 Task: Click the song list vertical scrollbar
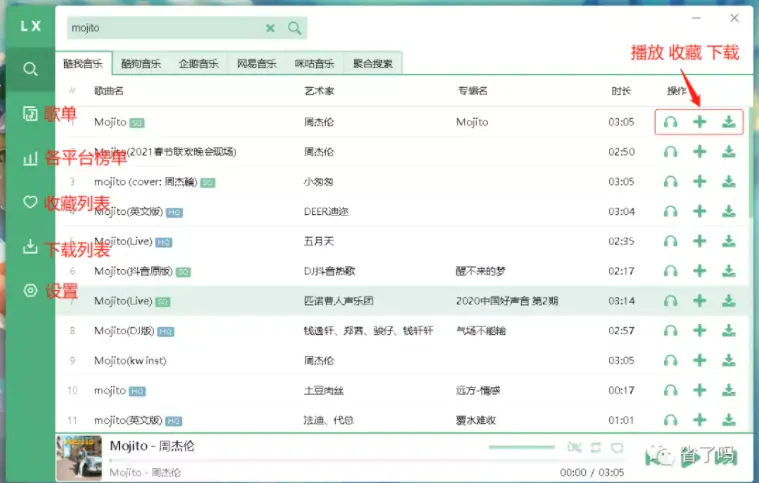pos(750,163)
